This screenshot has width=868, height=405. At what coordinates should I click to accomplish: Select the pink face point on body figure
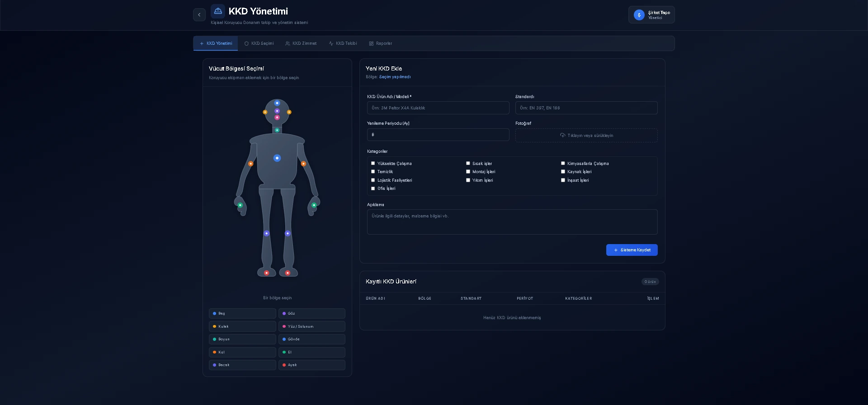point(277,118)
